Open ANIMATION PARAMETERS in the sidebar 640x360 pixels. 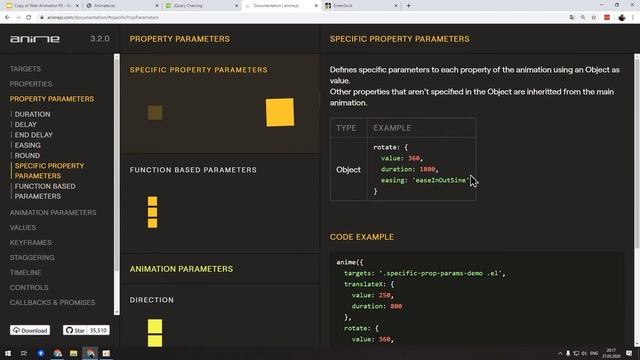click(x=53, y=212)
